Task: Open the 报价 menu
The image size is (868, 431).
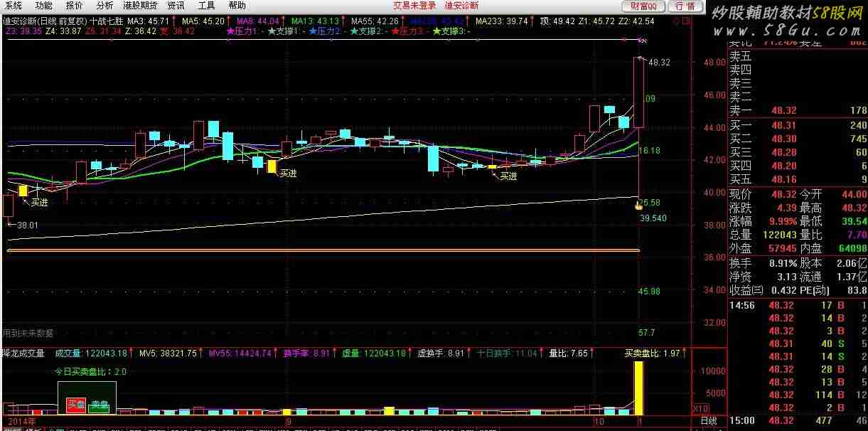Action: point(74,6)
